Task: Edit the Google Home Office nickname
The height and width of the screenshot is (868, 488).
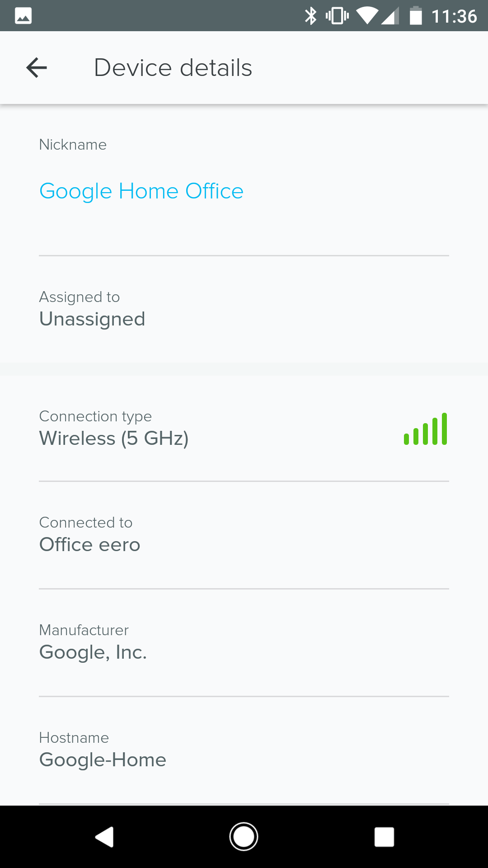Action: point(141,191)
